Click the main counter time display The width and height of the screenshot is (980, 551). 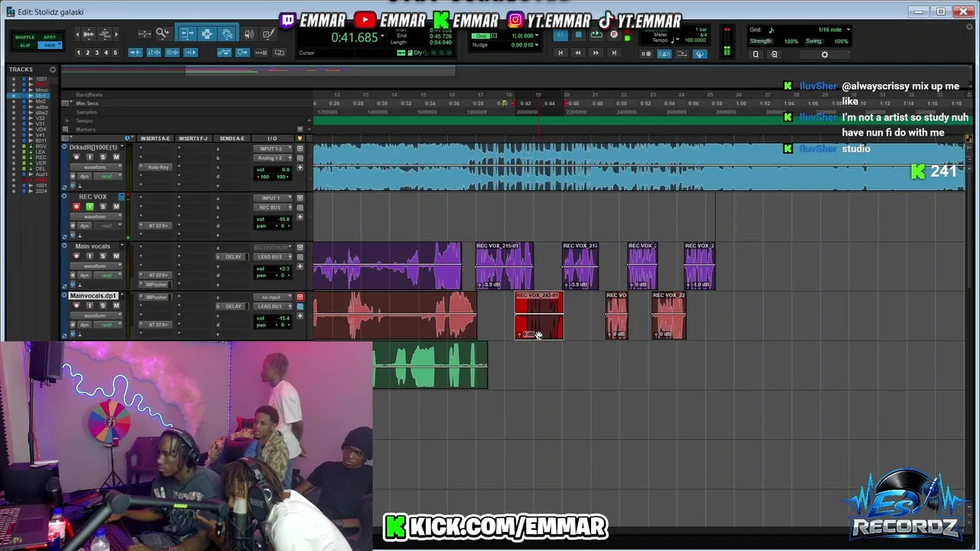click(354, 38)
